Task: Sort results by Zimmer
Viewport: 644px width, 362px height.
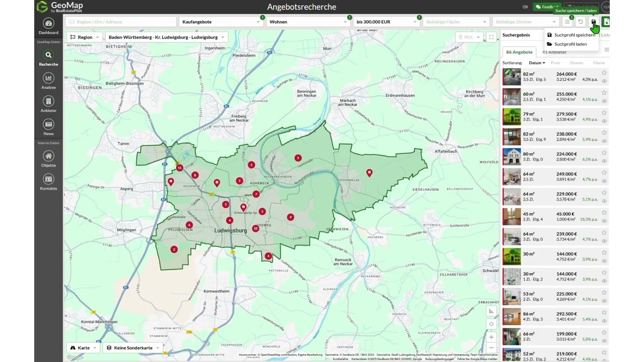Action: click(x=577, y=63)
